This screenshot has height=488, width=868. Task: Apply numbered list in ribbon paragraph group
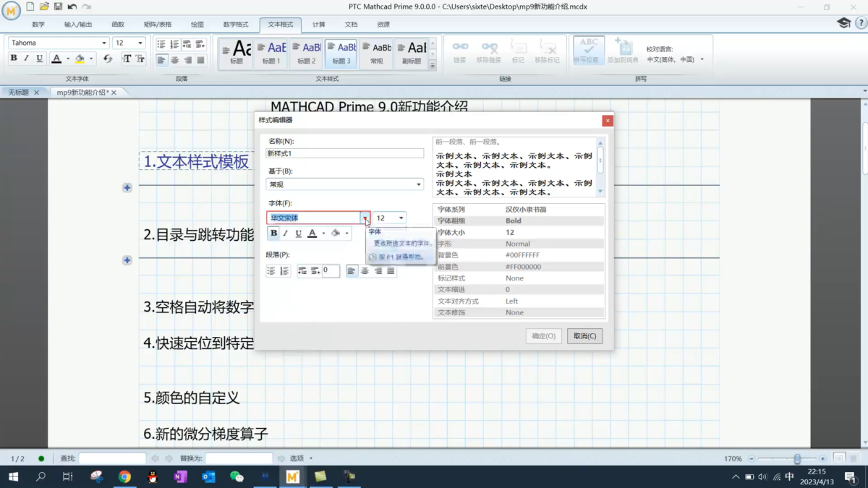[175, 44]
